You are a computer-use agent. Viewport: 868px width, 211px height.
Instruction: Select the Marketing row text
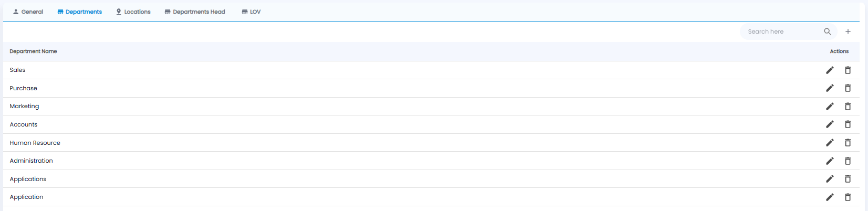point(24,106)
